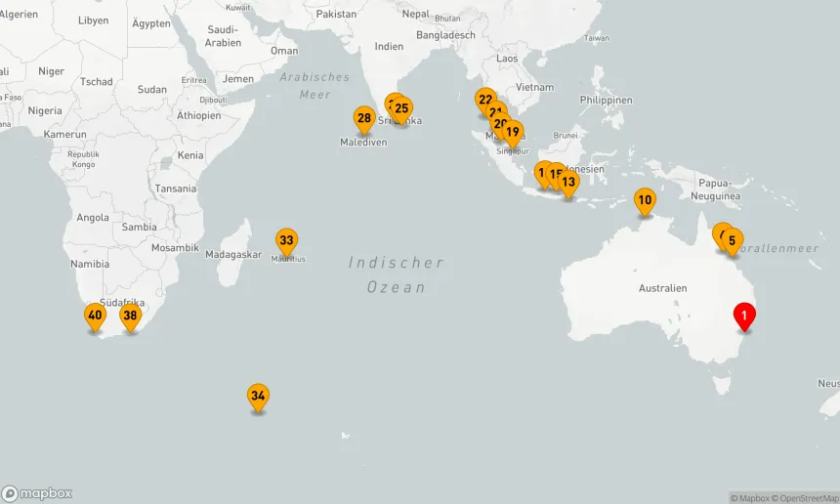Click the 'Malediven' map label
Viewport: 840px width, 504px height.
pos(363,143)
